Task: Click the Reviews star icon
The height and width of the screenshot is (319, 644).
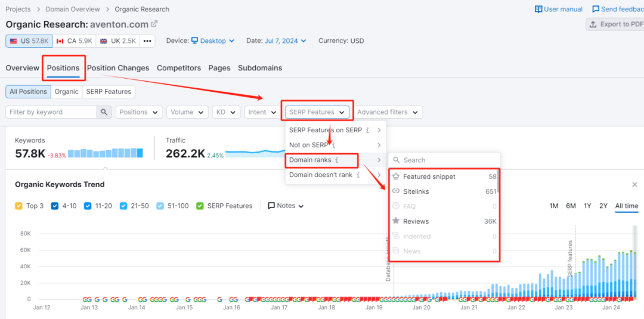Action: [x=396, y=221]
